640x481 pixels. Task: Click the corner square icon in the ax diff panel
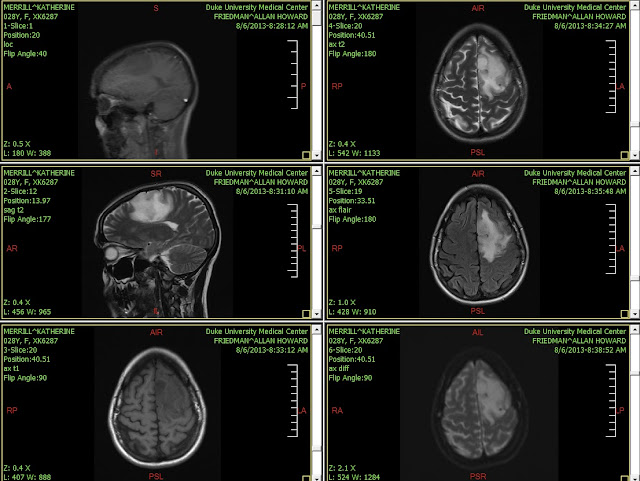624,478
